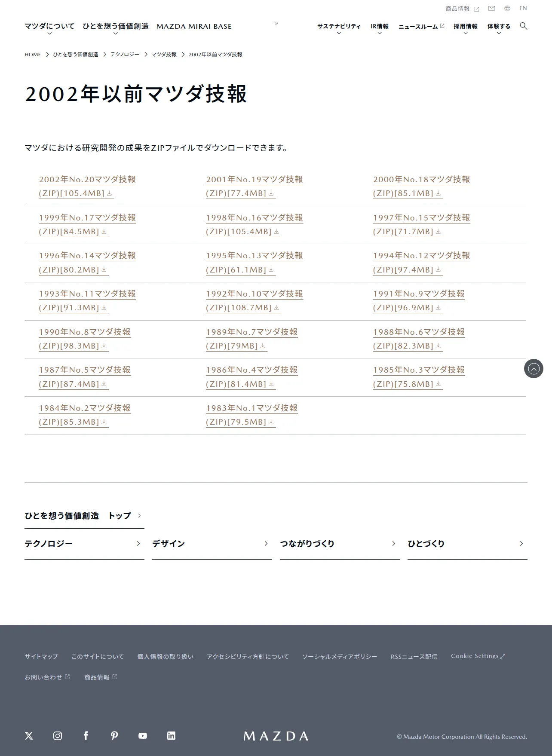The width and height of the screenshot is (552, 756).
Task: Download 1992年No.10マツダ技報 ZIP
Action: [255, 301]
